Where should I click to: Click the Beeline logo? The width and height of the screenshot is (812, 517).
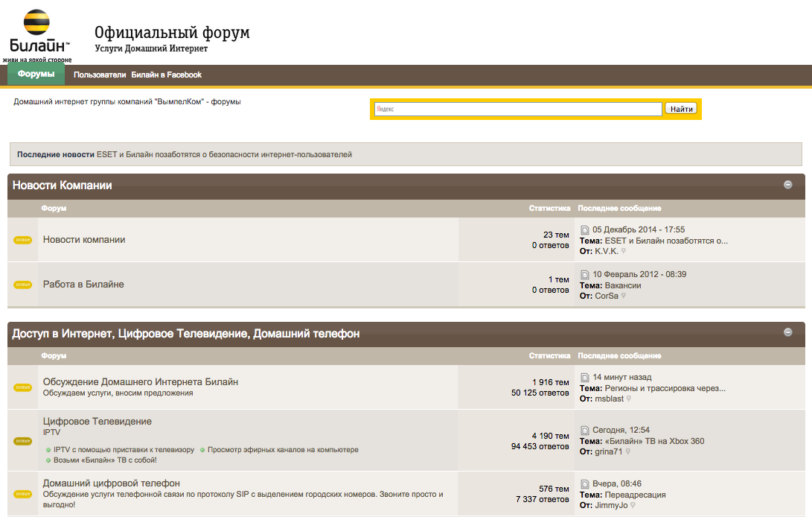[x=37, y=35]
